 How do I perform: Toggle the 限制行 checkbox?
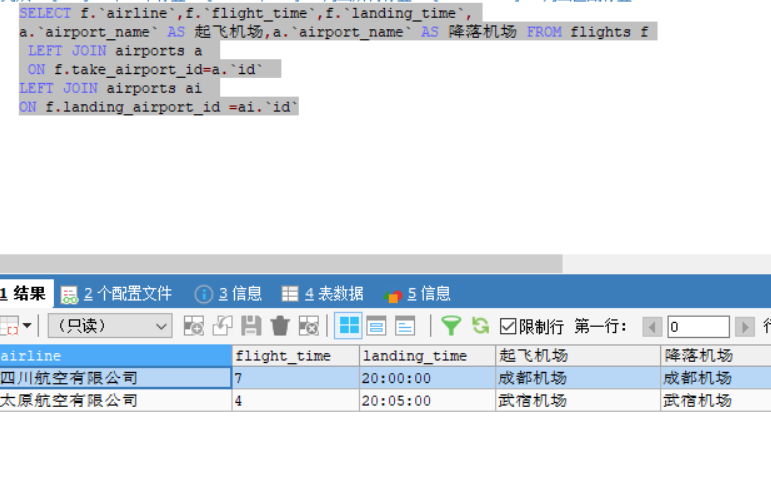point(507,326)
